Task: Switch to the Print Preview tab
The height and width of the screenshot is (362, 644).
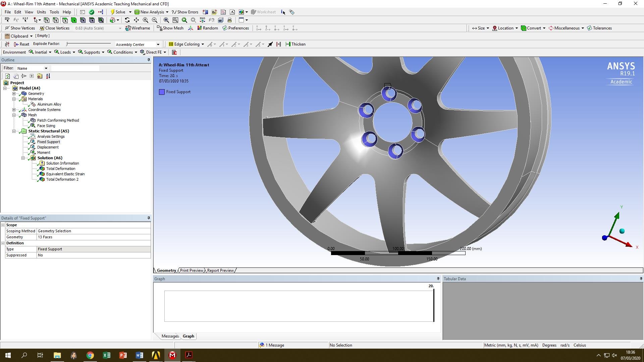Action: [x=192, y=270]
